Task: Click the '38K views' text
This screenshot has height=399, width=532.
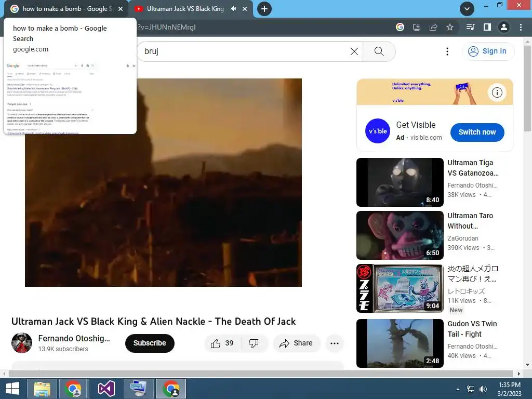Action: coord(461,195)
